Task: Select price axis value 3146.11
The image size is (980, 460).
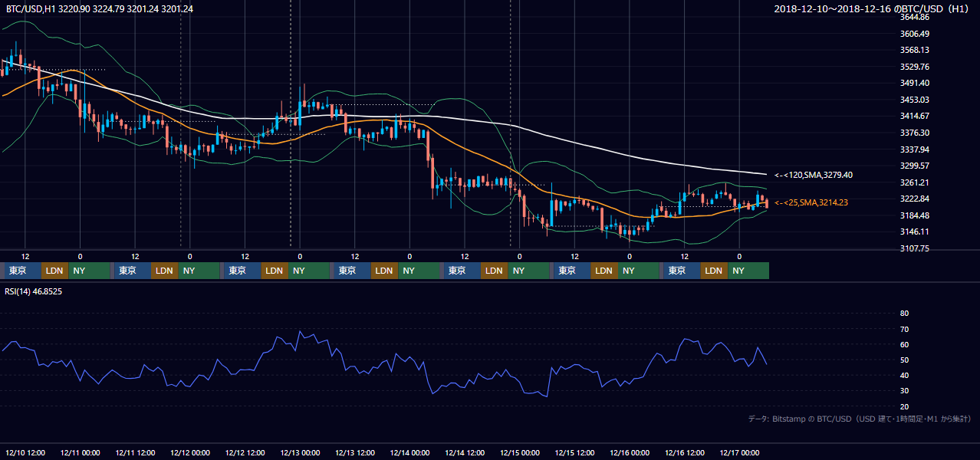Action: pos(915,232)
